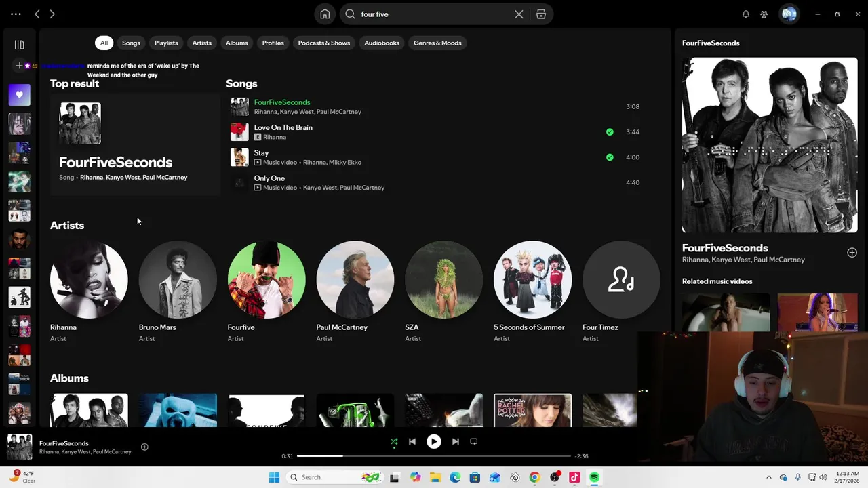The width and height of the screenshot is (868, 488).
Task: Seek in the song progress bar
Action: coord(434,456)
